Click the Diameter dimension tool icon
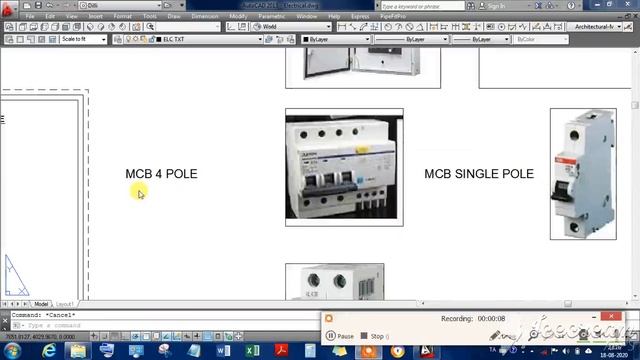The width and height of the screenshot is (640, 360). 409,27
